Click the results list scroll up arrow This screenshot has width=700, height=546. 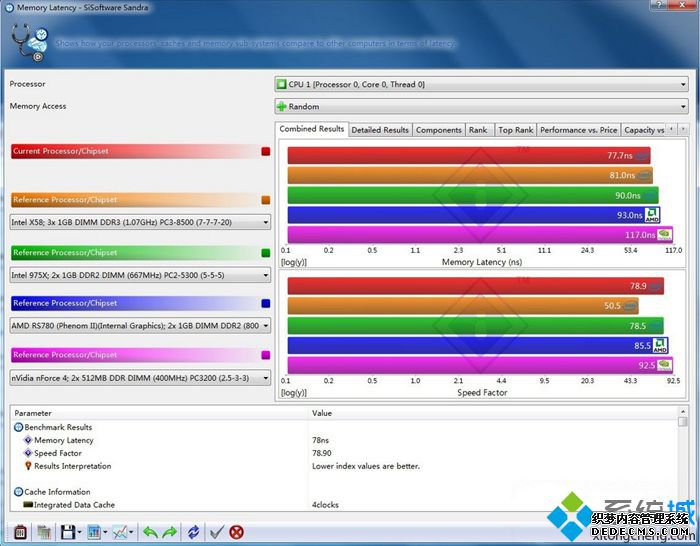[x=683, y=411]
